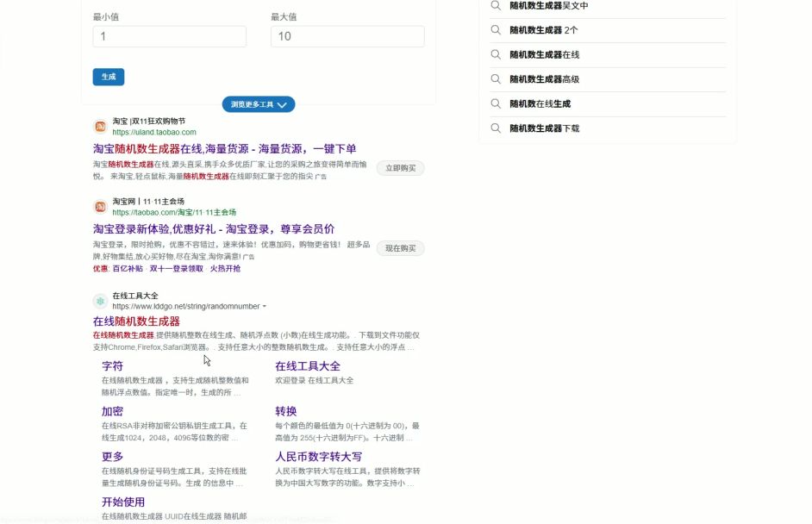Open the 百亿补贴 promo link
This screenshot has width=812, height=524.
[x=128, y=269]
